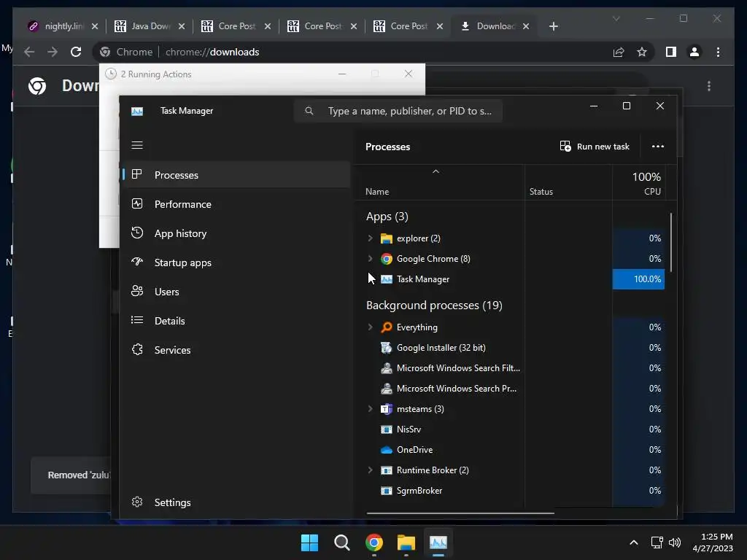Reload the Chrome page
The height and width of the screenshot is (560, 747).
point(76,52)
